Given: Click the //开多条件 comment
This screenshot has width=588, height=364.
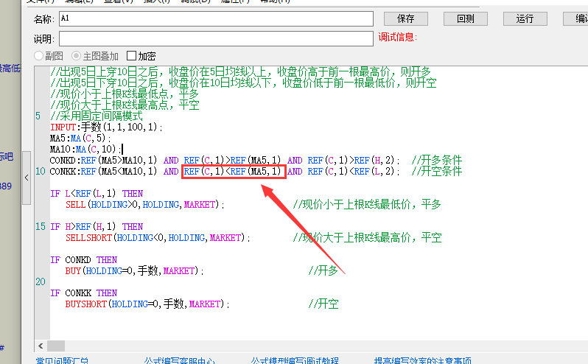Looking at the screenshot, I should point(437,161).
